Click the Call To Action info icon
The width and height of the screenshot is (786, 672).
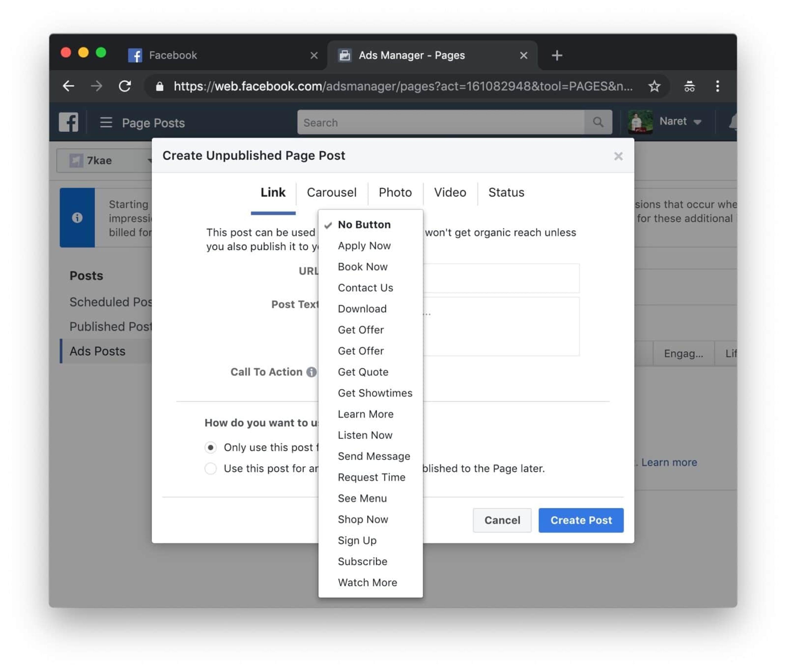click(311, 372)
